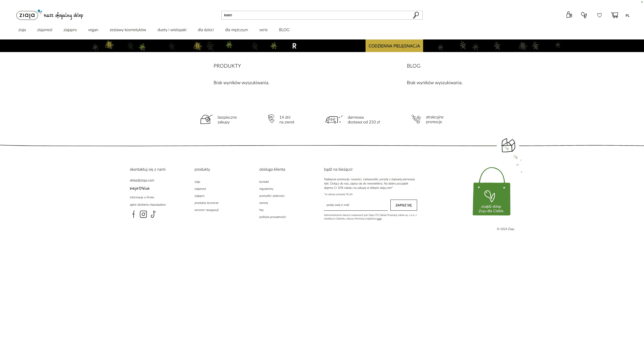
Task: Click the Ziaja logo to go home
Action: [x=27, y=15]
